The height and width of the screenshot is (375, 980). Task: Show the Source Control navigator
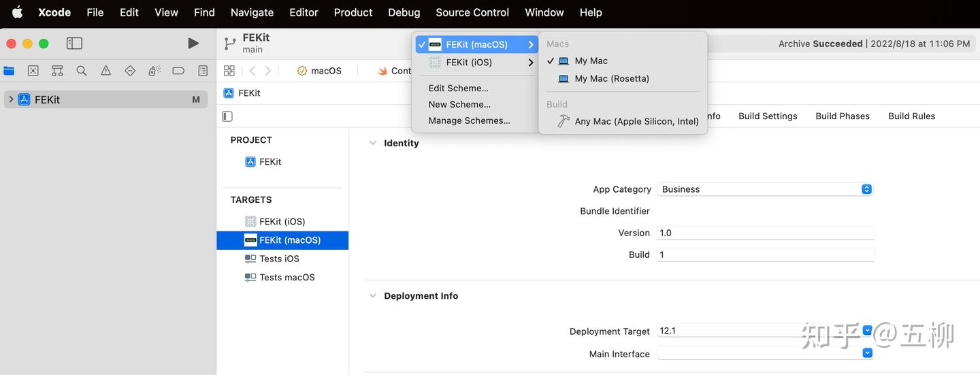pos(33,71)
